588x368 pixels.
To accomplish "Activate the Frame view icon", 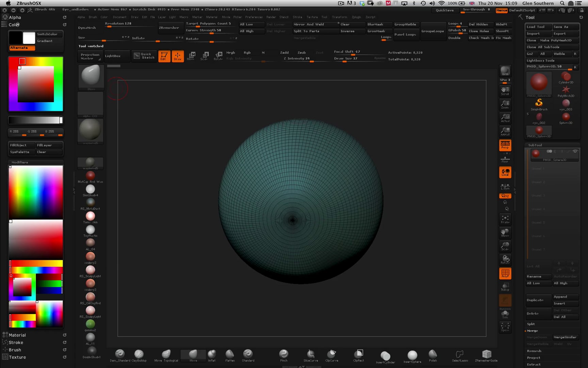I will tap(505, 220).
